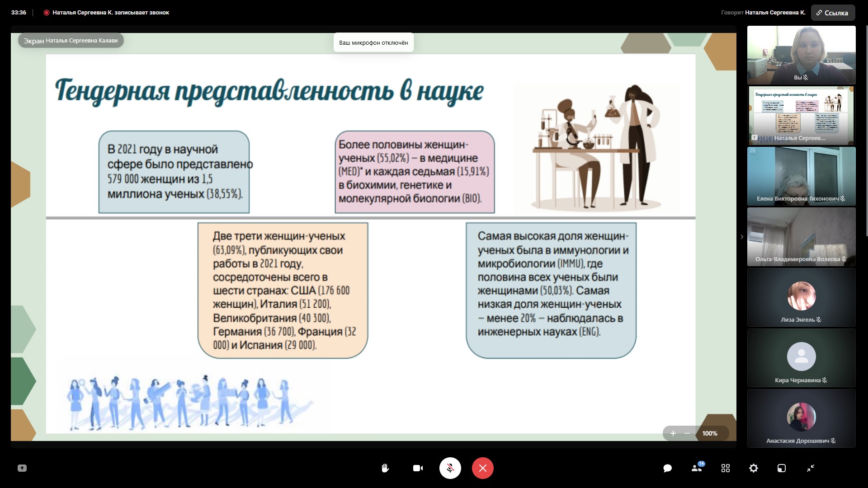The image size is (868, 488).
Task: Select Кира Чернавина's participant tile
Action: click(802, 358)
